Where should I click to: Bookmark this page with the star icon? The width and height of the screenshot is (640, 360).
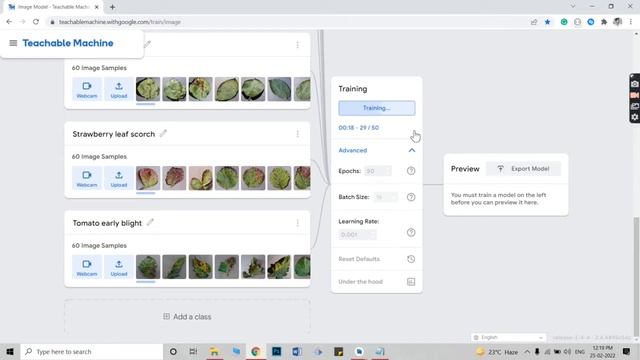tap(548, 22)
